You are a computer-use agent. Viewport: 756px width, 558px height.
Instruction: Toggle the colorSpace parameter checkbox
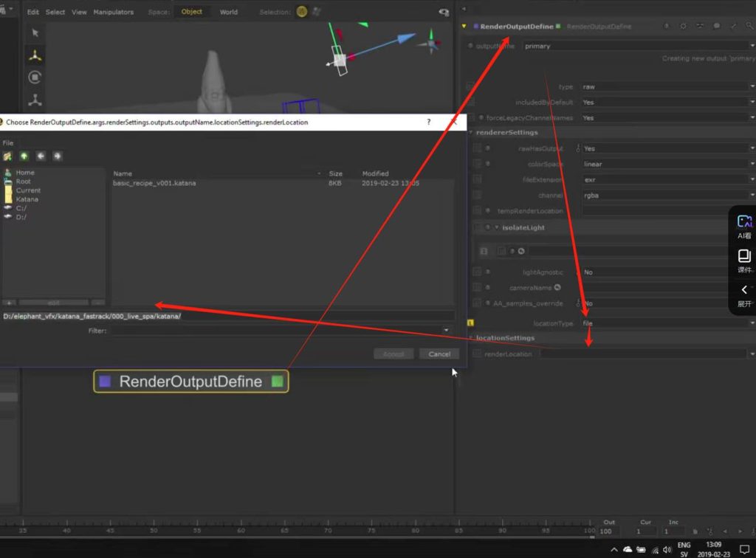pyautogui.click(x=478, y=164)
